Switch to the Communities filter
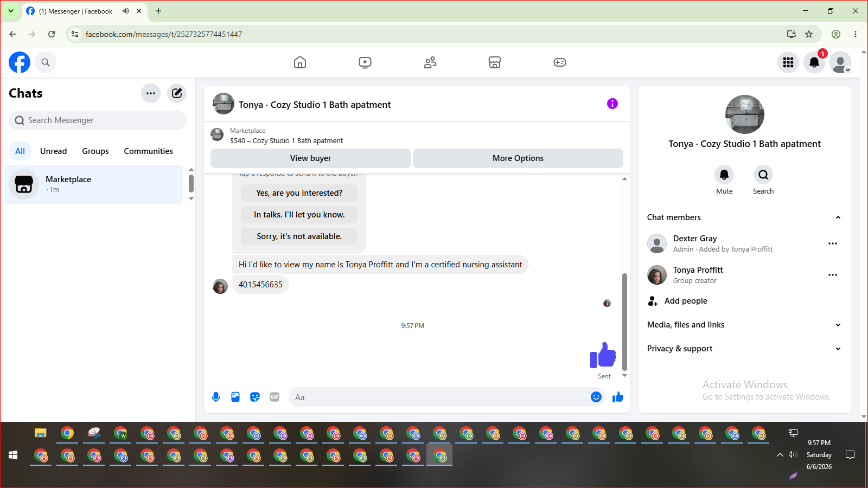 point(148,151)
